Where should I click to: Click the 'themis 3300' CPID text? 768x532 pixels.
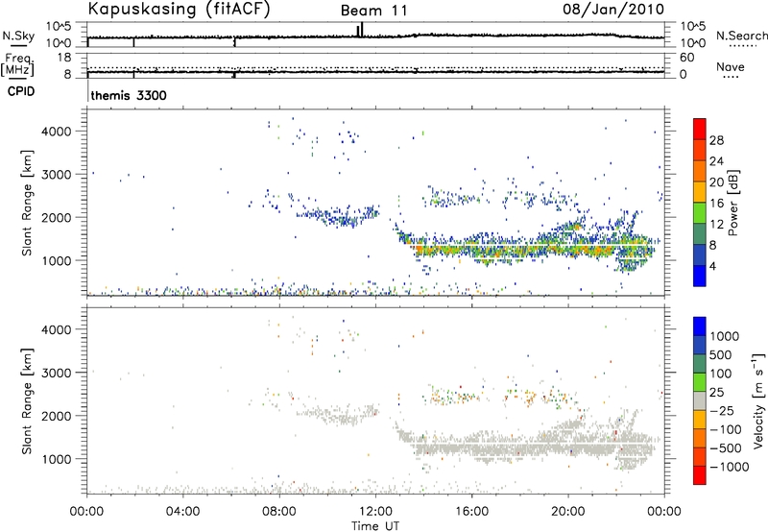[x=129, y=95]
